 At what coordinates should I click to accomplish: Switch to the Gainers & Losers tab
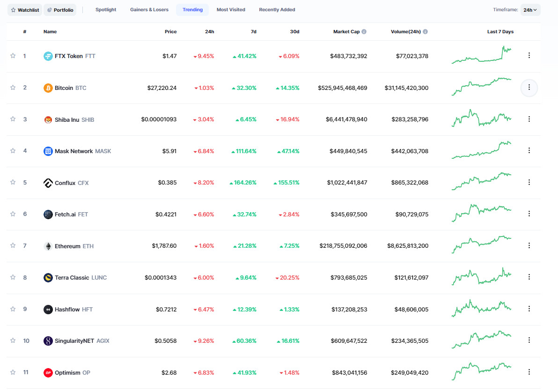point(149,10)
